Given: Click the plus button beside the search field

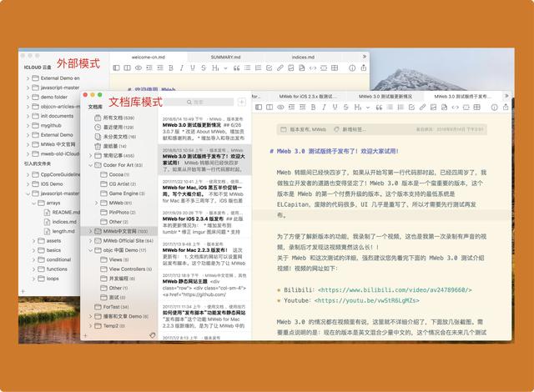Looking at the screenshot, I should [x=241, y=102].
